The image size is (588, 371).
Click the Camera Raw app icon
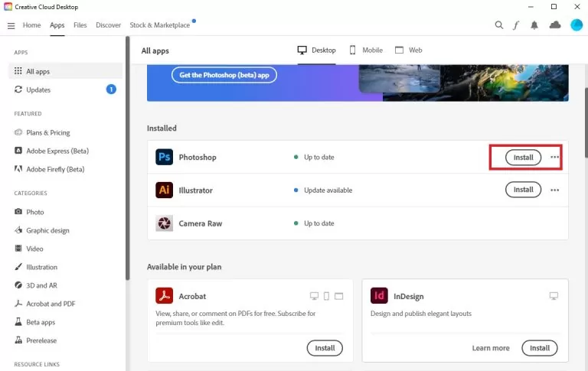(x=164, y=223)
